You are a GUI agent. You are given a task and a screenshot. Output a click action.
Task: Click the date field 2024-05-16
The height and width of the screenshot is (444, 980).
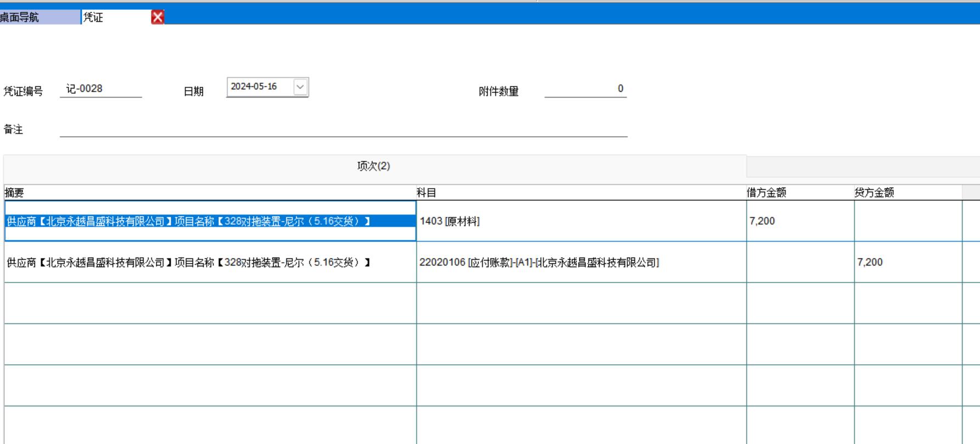(260, 87)
